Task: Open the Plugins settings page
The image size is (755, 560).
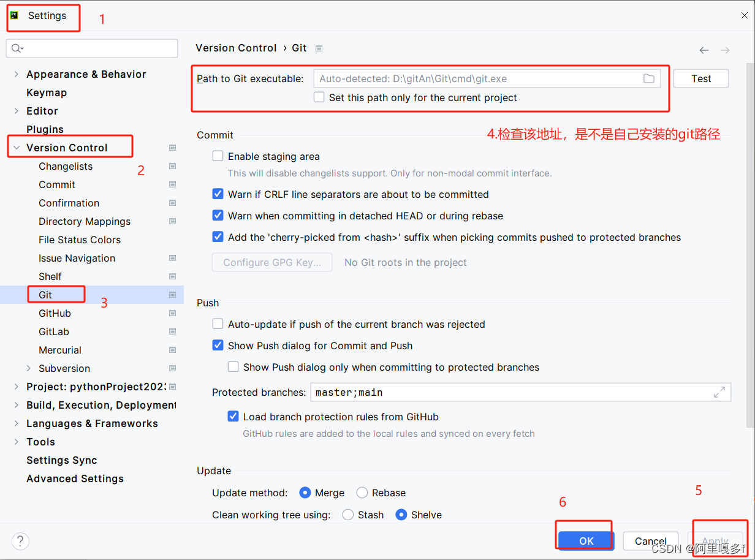Action: coord(45,129)
